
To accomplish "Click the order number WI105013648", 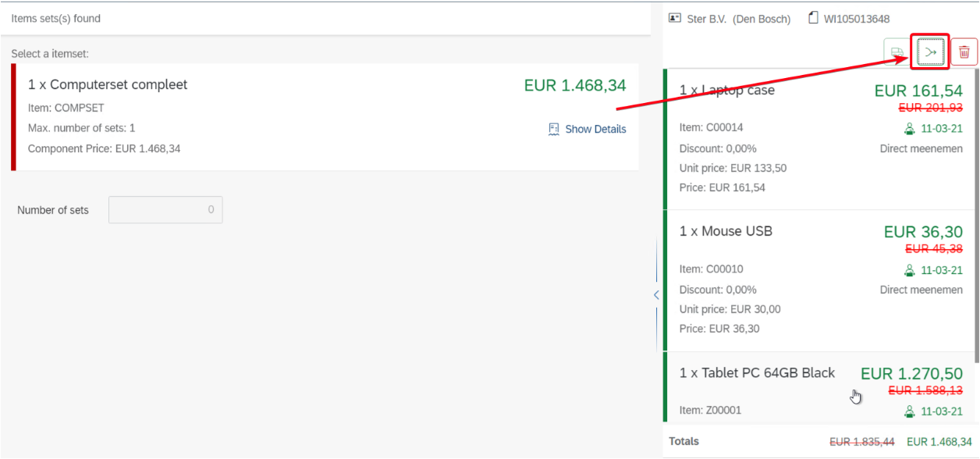I will pyautogui.click(x=857, y=19).
